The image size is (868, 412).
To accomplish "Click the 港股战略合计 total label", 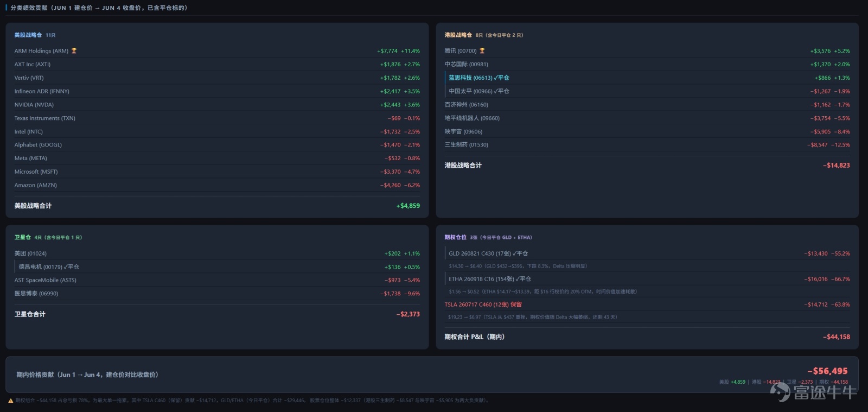I will (x=463, y=166).
